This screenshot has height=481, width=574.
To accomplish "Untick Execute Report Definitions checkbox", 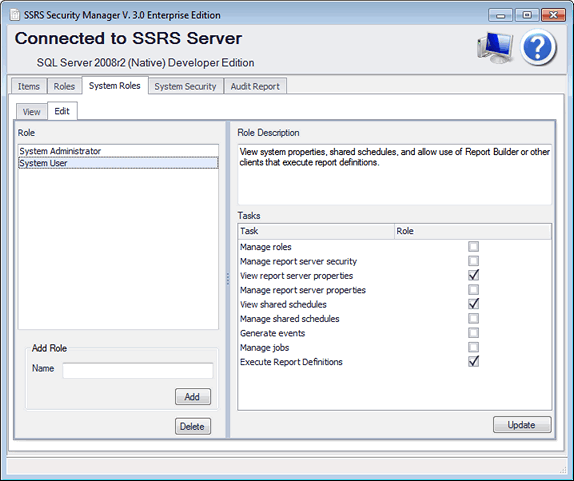I will coord(473,361).
